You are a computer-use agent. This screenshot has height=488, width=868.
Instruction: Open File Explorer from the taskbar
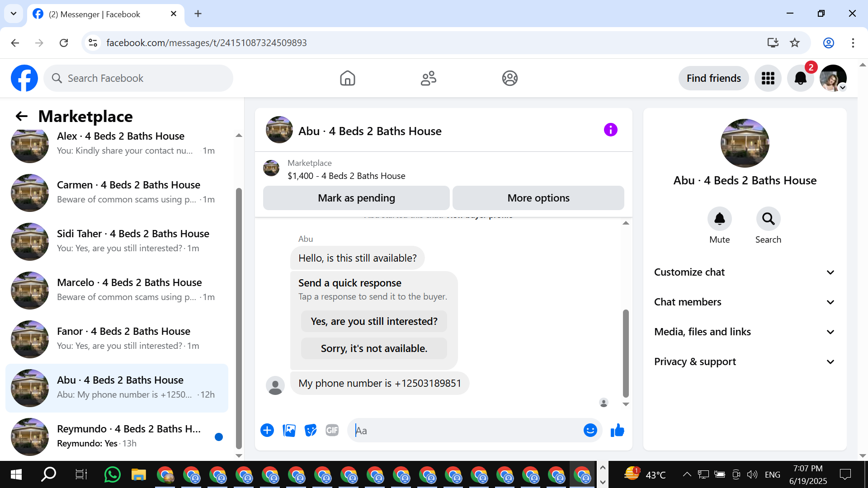click(x=139, y=474)
